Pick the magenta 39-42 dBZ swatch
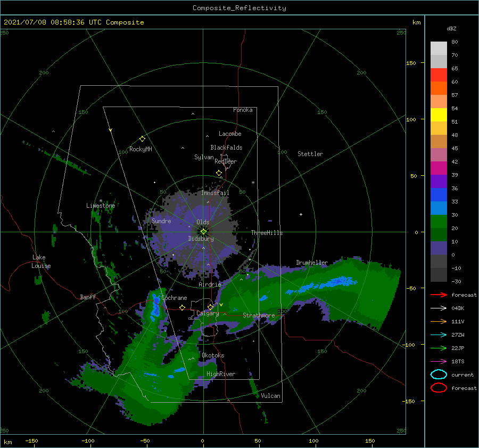This screenshot has width=479, height=448. coord(439,168)
